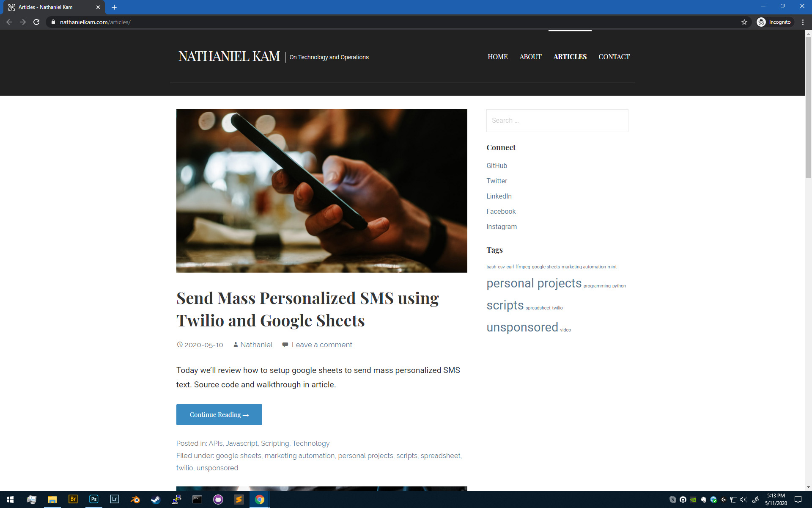Open the CONTACT page from navigation
Image resolution: width=812 pixels, height=508 pixels.
[614, 57]
